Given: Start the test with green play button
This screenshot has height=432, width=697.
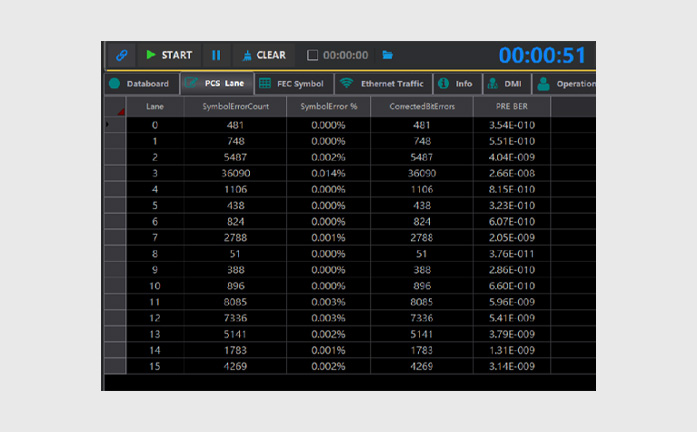Looking at the screenshot, I should [x=169, y=55].
